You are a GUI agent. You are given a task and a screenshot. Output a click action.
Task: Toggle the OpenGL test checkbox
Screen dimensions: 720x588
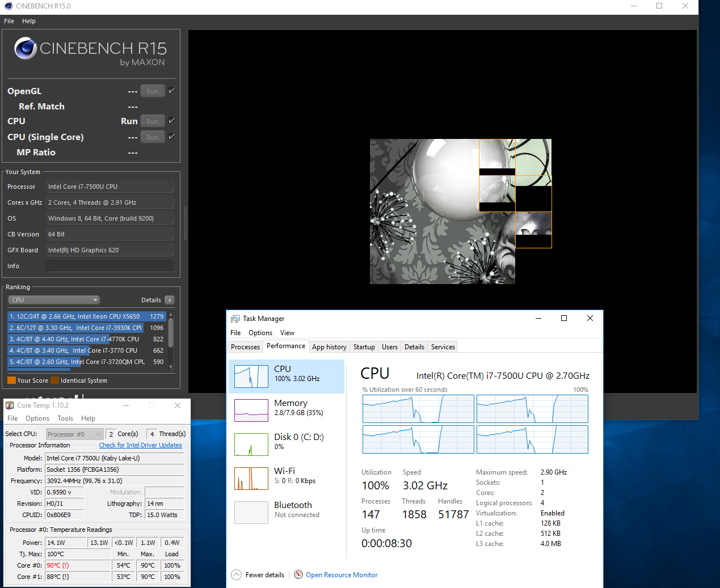pos(171,90)
